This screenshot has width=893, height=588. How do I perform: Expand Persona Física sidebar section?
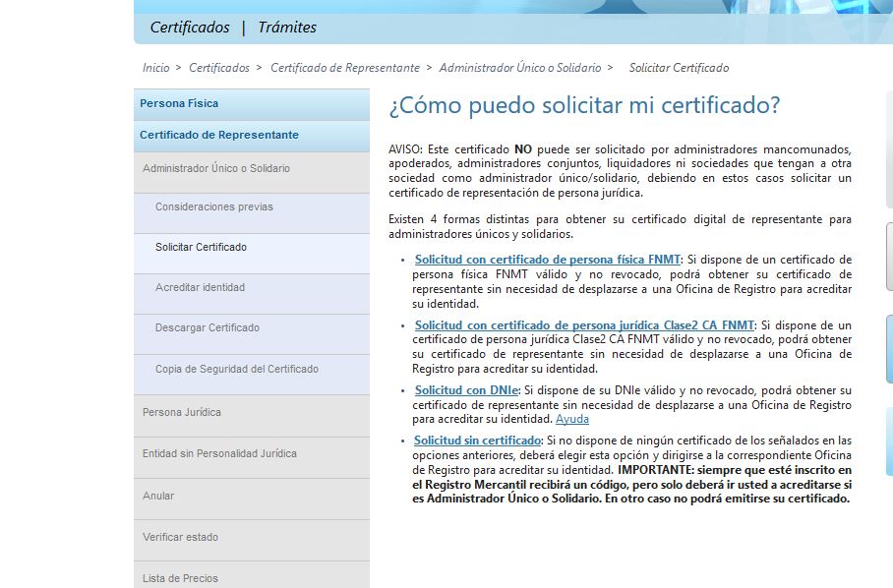coord(179,103)
